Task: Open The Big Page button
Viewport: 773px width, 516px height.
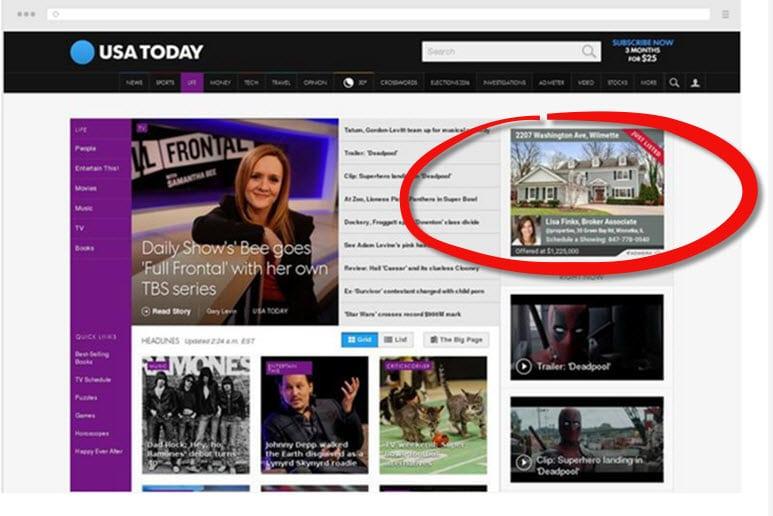Action: [456, 340]
